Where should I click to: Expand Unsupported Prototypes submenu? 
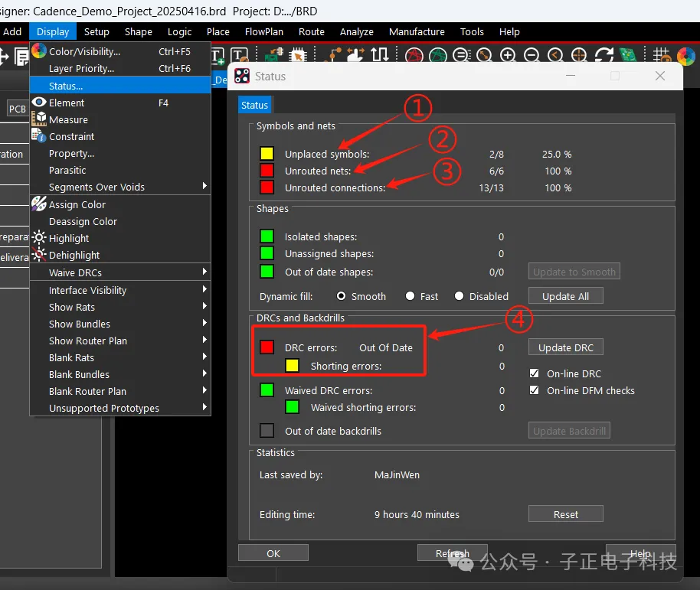(x=120, y=409)
